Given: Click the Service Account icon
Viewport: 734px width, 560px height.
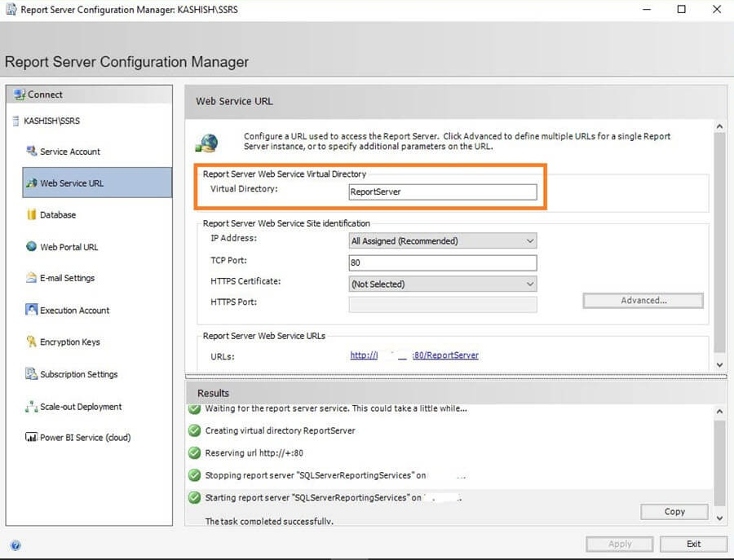Looking at the screenshot, I should pos(31,151).
